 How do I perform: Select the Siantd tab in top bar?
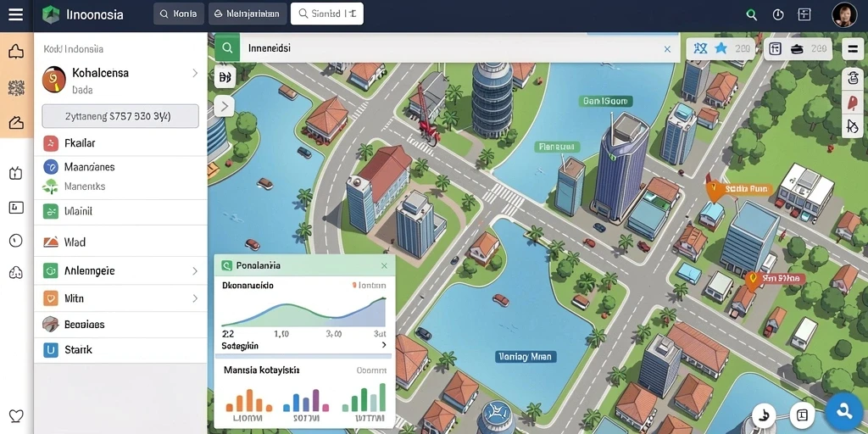pyautogui.click(x=327, y=14)
